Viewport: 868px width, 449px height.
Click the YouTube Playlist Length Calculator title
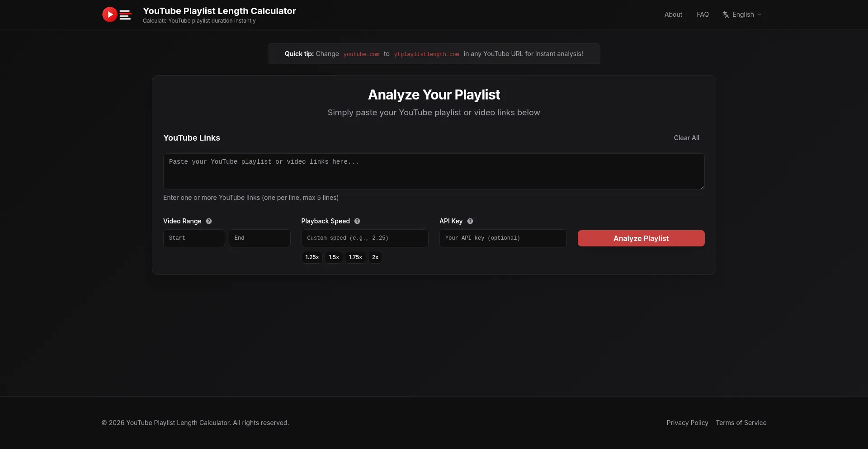(x=219, y=11)
